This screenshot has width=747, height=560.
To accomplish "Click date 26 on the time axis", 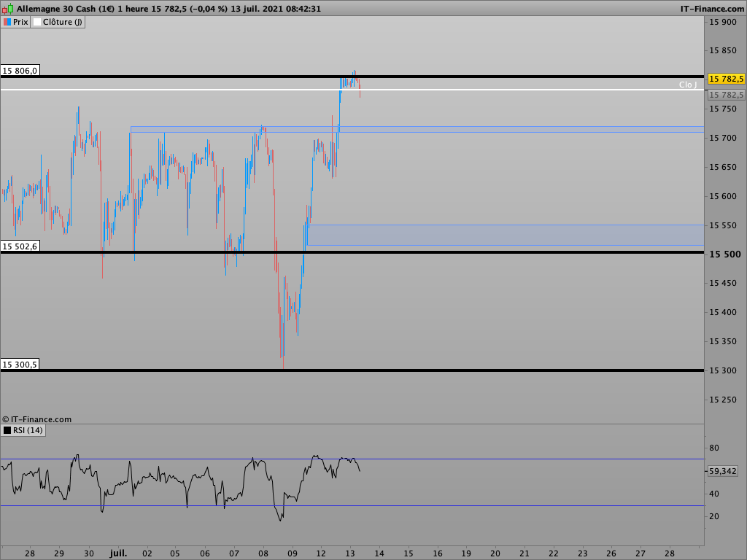I will click(x=611, y=553).
